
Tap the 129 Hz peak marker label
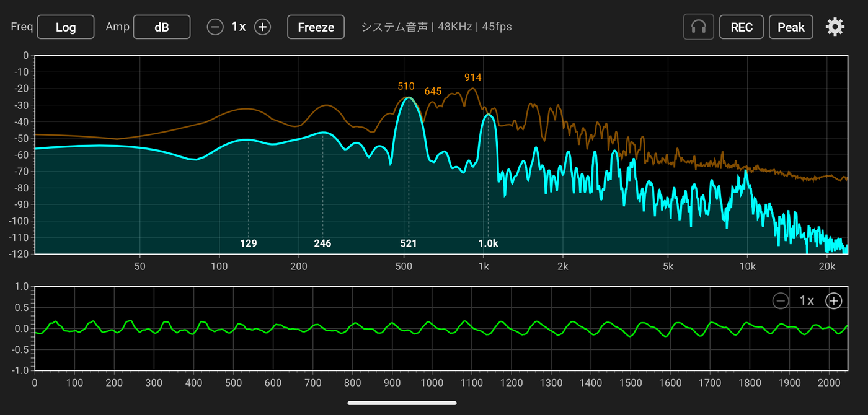pos(249,243)
